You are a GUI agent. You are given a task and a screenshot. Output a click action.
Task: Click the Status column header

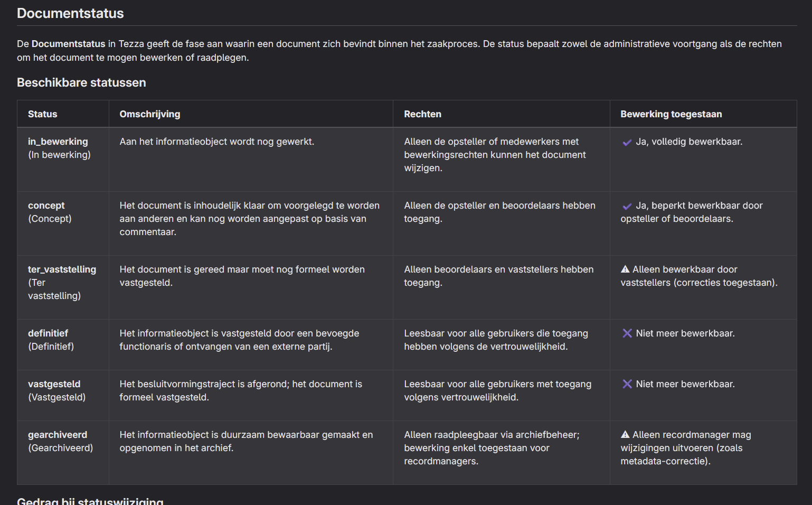[42, 114]
